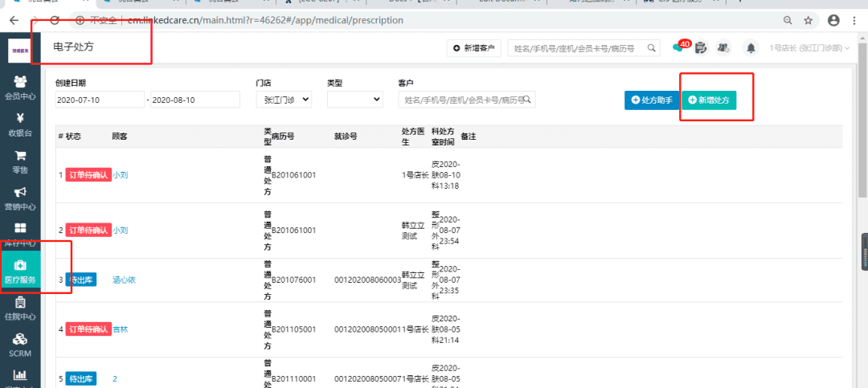The height and width of the screenshot is (388, 868).
Task: Click the 新增客户 button
Action: point(474,48)
